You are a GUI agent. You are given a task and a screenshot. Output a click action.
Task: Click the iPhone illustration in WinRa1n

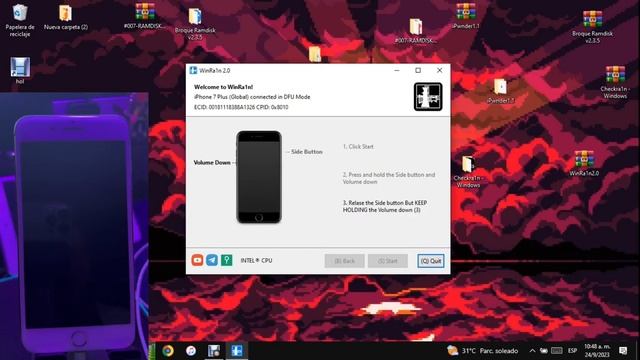(259, 177)
